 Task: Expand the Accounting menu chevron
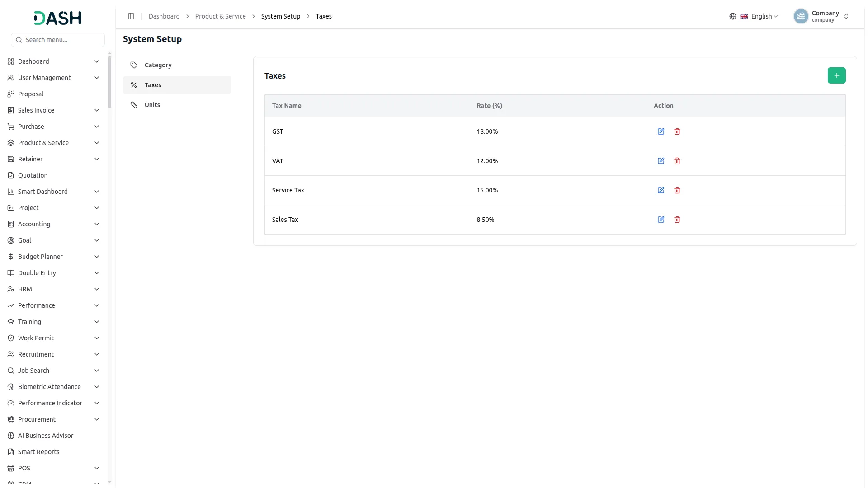click(97, 224)
